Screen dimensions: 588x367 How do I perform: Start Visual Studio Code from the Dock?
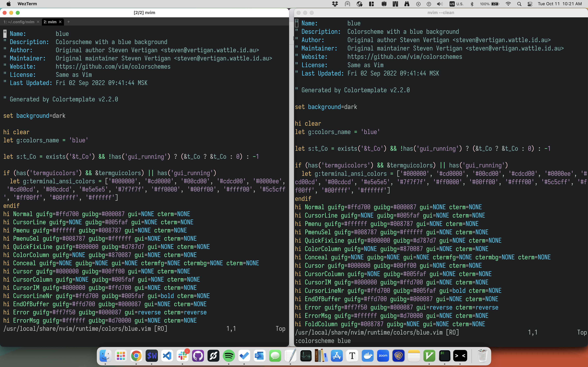point(167,356)
